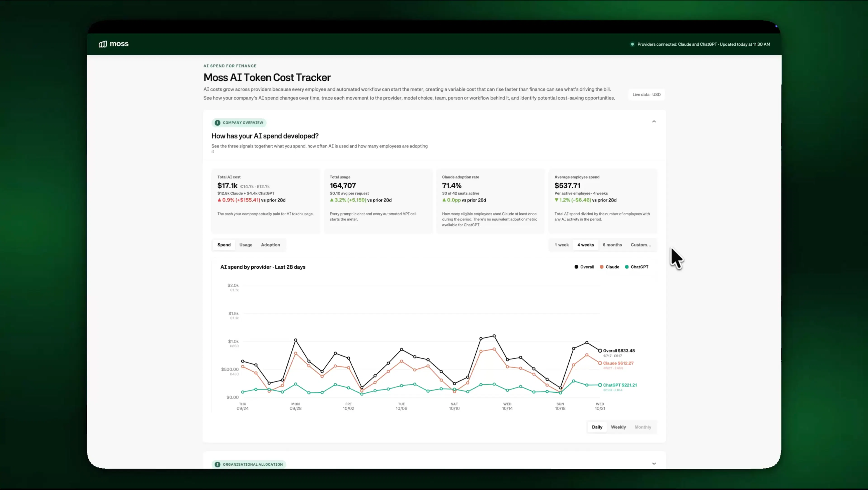Screen dimensions: 868x490
Task: Click the green up arrow beside 3.2%
Action: [x=332, y=200]
